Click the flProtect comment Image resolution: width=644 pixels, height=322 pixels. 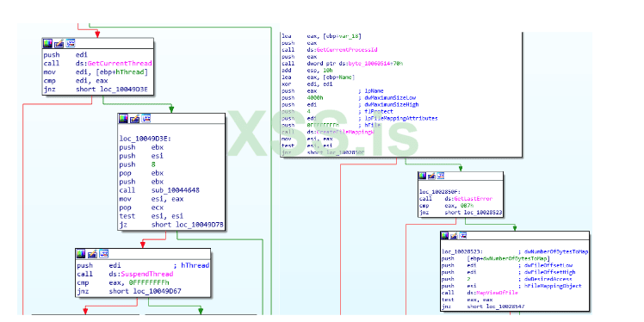click(x=375, y=111)
